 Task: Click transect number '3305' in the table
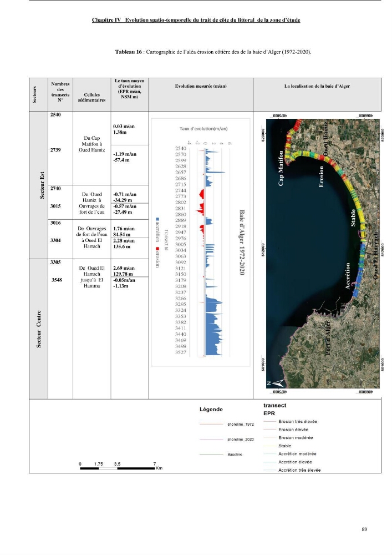point(55,263)
